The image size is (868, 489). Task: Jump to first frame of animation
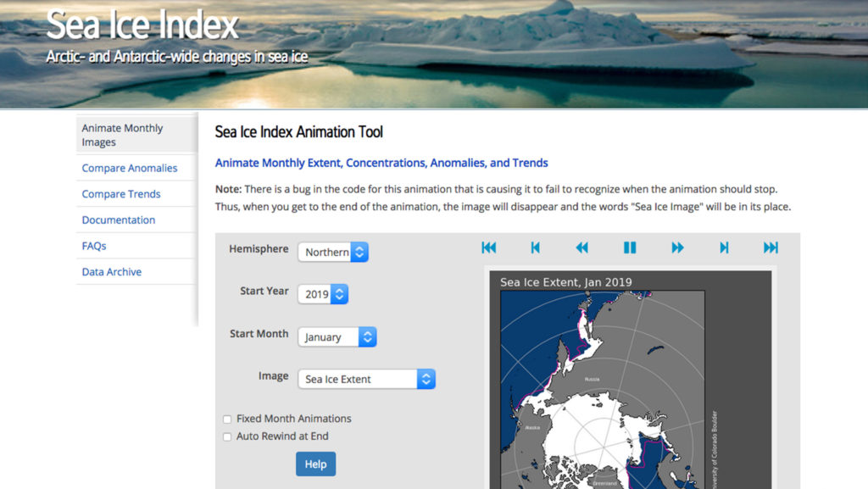489,247
